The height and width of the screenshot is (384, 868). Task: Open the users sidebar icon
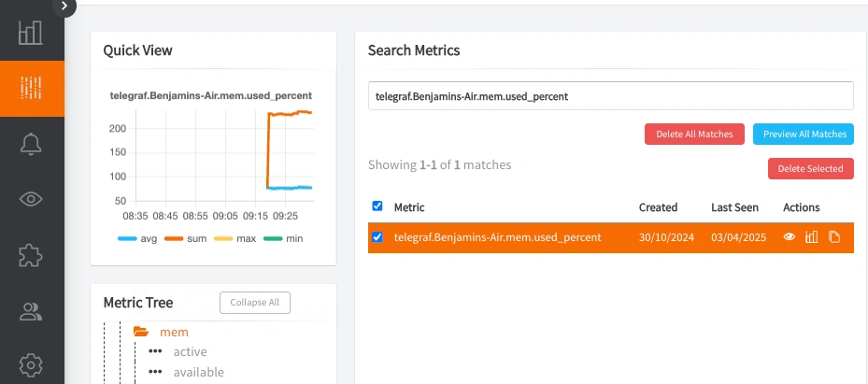point(31,311)
